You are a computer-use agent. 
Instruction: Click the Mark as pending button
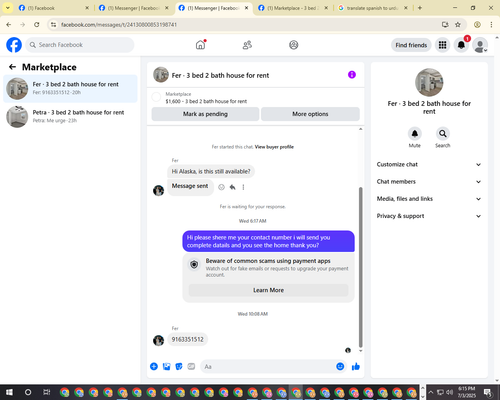[x=205, y=114]
